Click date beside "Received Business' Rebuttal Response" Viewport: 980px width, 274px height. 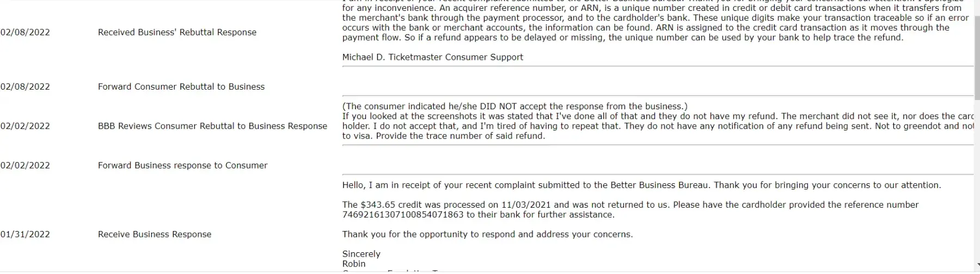click(x=25, y=33)
